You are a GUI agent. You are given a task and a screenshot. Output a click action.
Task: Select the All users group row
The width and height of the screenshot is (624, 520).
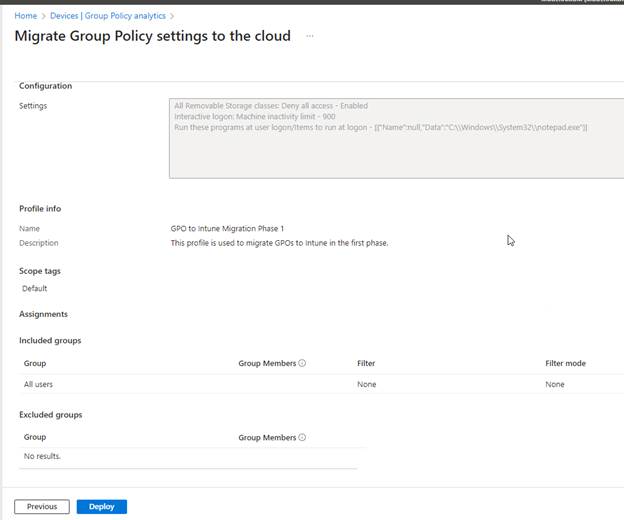coord(40,385)
